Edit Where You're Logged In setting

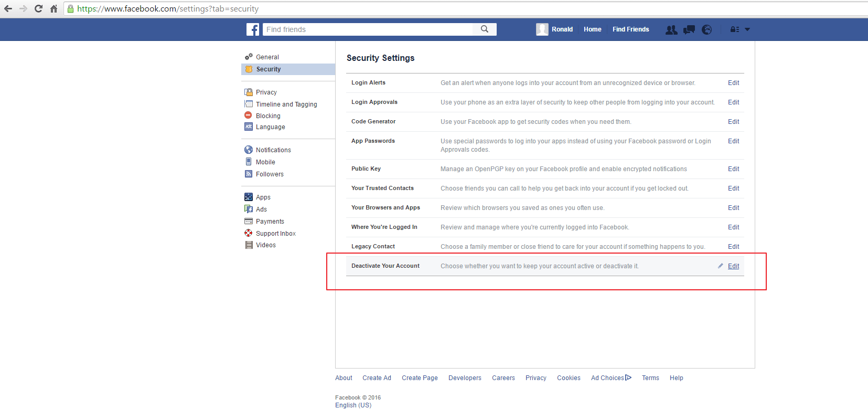coord(733,227)
